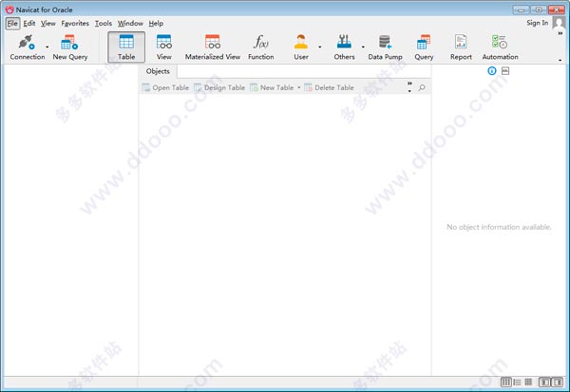Show the object information panel icon

492,71
